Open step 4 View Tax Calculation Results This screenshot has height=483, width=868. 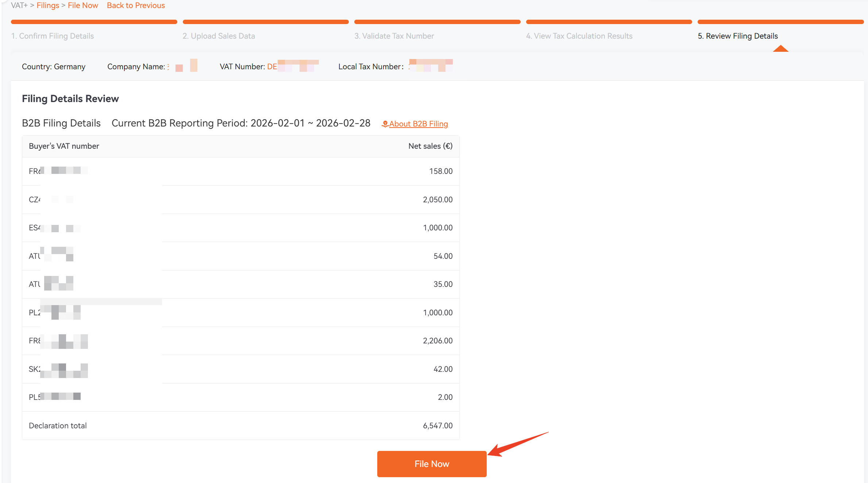coord(579,36)
